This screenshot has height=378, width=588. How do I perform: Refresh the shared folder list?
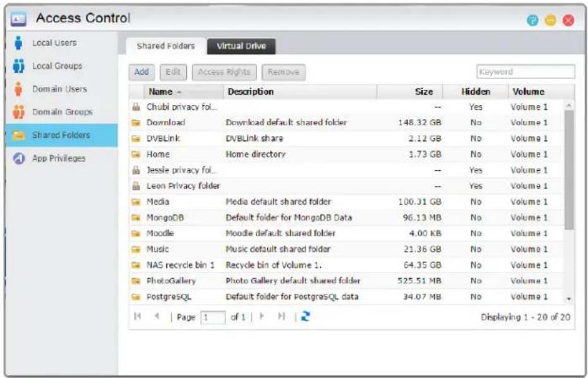point(306,317)
